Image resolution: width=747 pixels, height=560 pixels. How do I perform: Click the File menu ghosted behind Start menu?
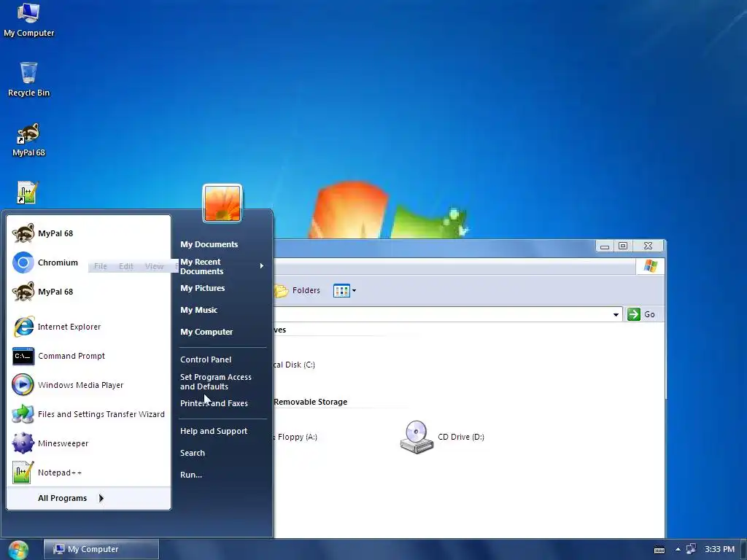pyautogui.click(x=101, y=266)
